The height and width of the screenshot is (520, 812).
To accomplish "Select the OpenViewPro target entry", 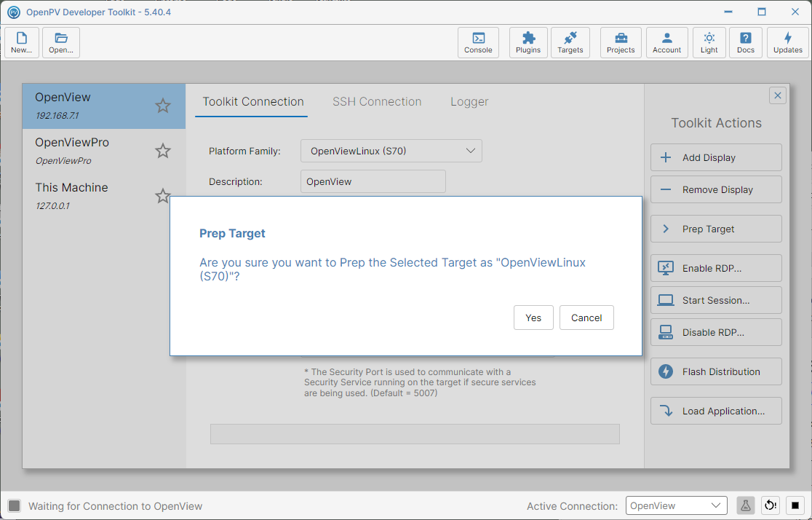I will 103,151.
